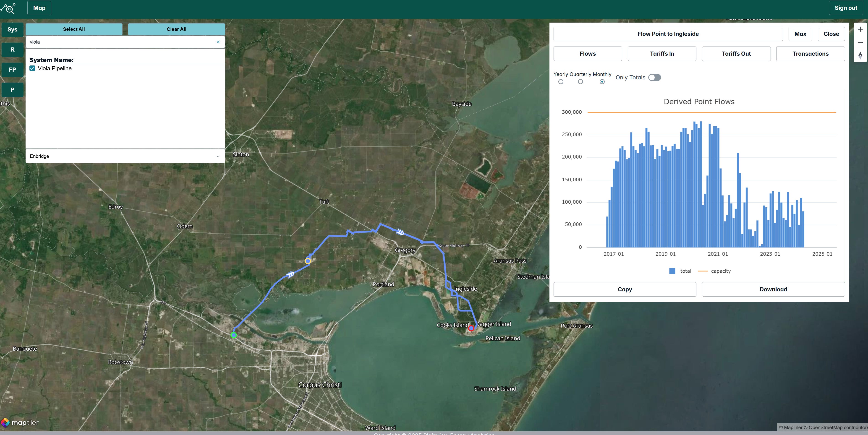Open the Enbridge dropdown
This screenshot has height=435, width=868.
(x=125, y=156)
